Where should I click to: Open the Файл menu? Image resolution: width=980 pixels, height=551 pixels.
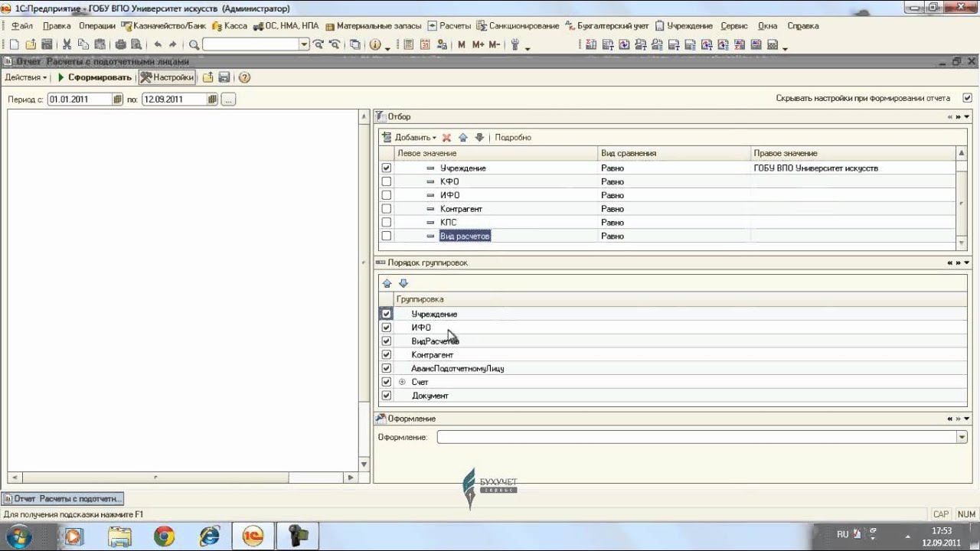click(21, 25)
